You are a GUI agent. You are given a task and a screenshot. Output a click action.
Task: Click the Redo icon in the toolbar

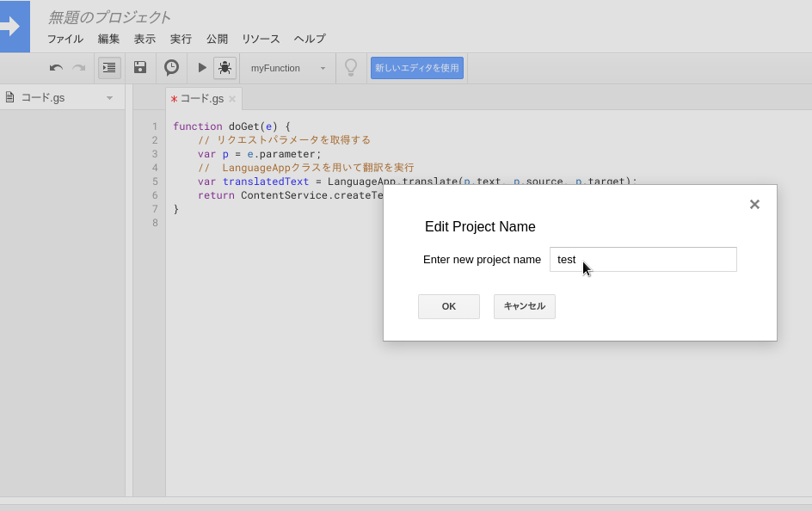point(78,67)
